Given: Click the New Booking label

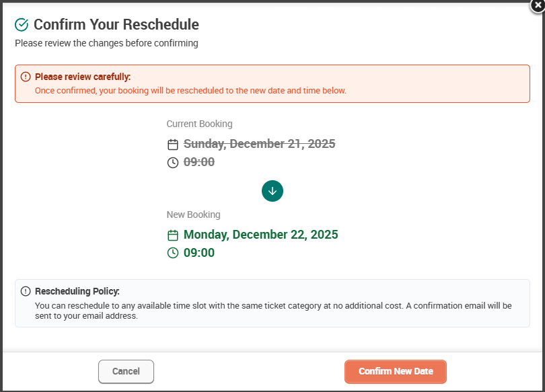Looking at the screenshot, I should click(193, 214).
